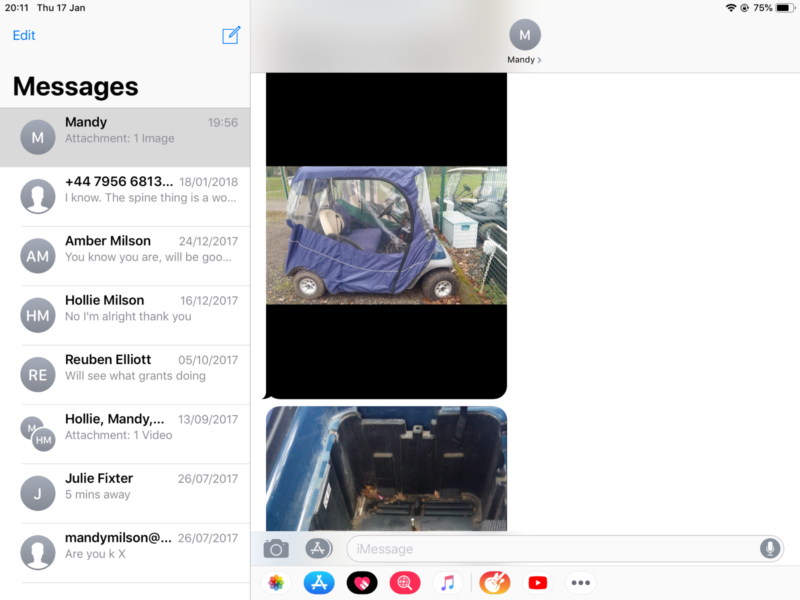Tap the Wi-Fi status icon
This screenshot has height=600, width=800.
(x=731, y=8)
